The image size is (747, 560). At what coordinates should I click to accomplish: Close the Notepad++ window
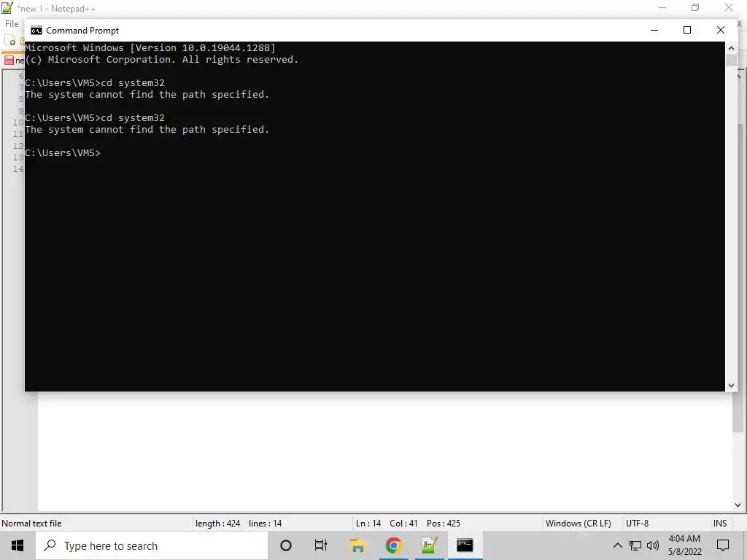729,7
